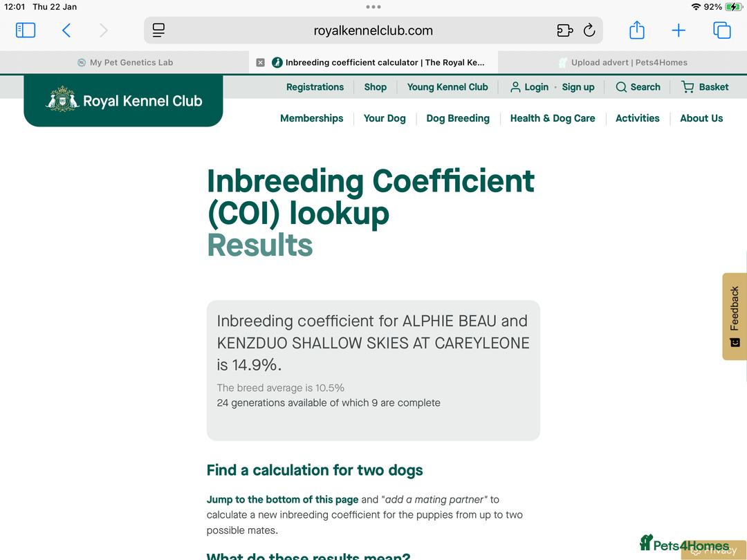Click the Search button in header
The image size is (747, 560).
638,87
